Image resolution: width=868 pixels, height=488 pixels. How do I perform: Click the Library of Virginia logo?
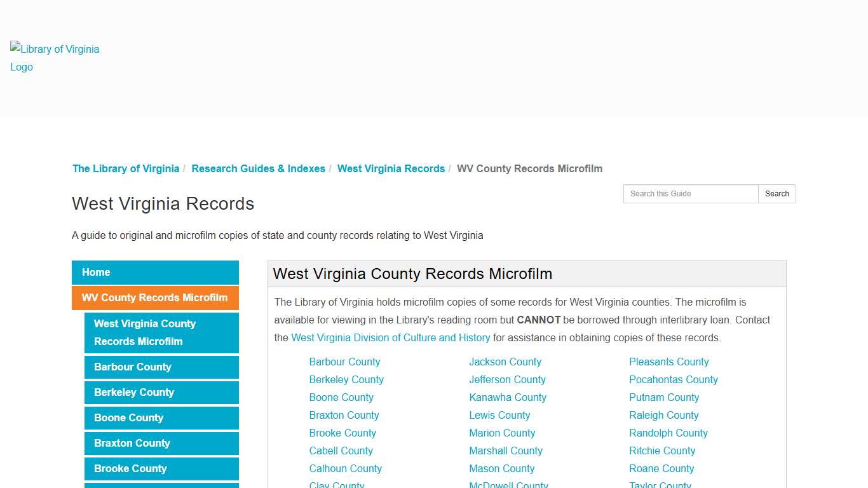click(x=54, y=57)
